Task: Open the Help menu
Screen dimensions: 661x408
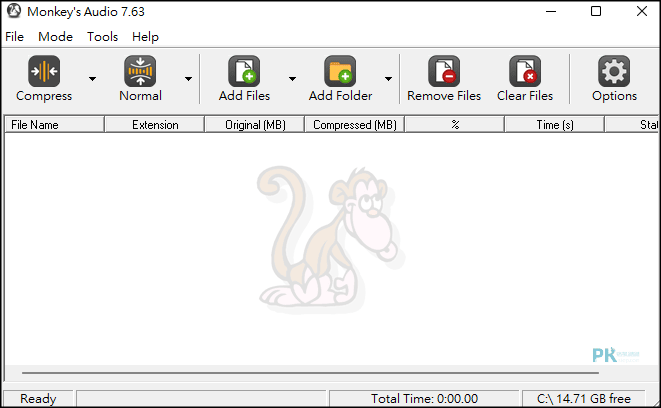Action: 145,37
